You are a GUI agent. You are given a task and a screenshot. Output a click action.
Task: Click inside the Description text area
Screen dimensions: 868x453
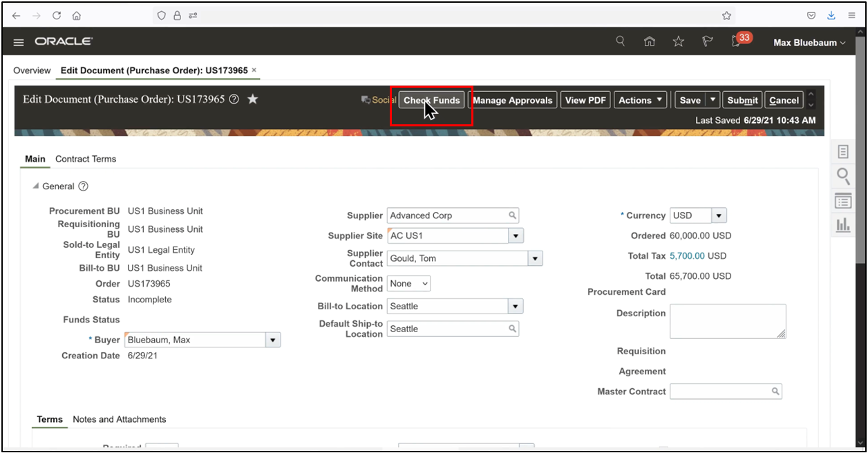coord(727,321)
